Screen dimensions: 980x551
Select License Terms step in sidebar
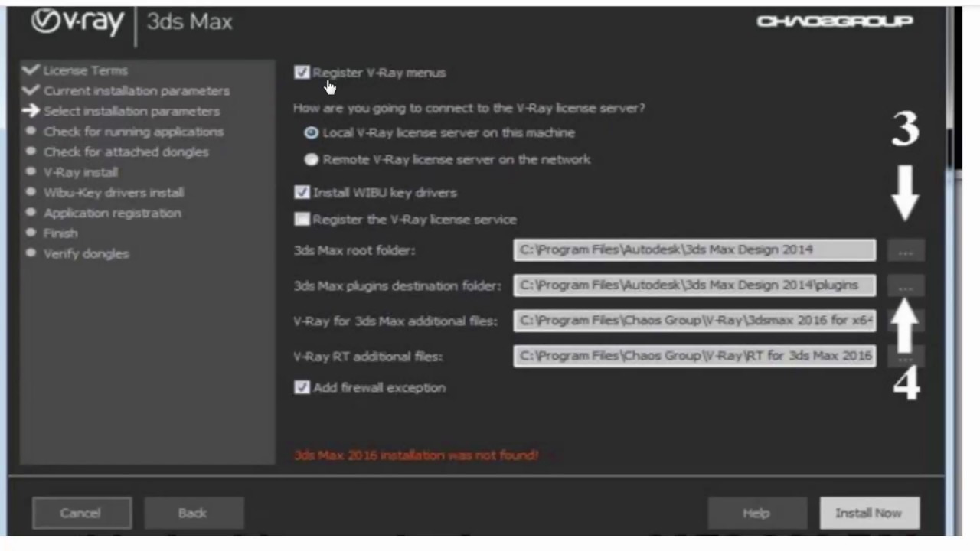point(86,70)
